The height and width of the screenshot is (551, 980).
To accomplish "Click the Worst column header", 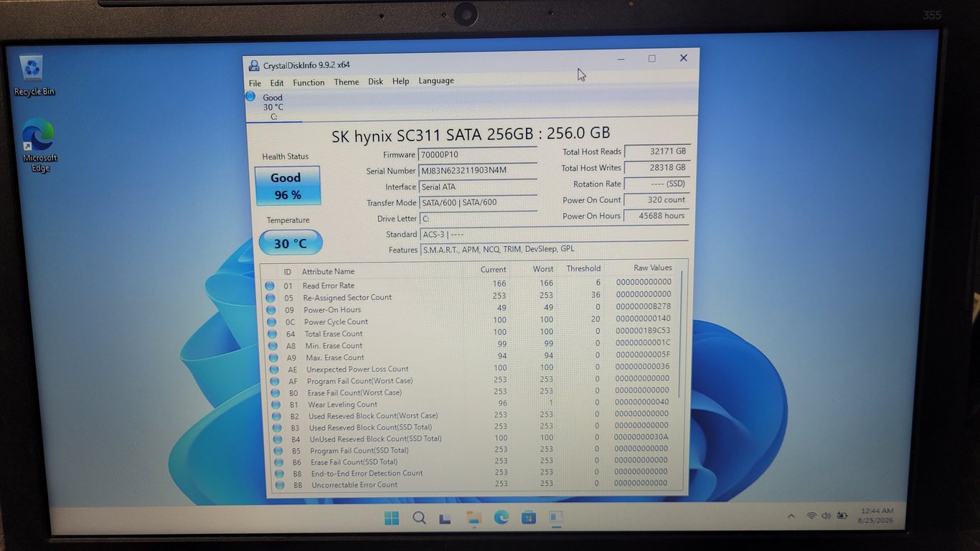I will [x=543, y=269].
